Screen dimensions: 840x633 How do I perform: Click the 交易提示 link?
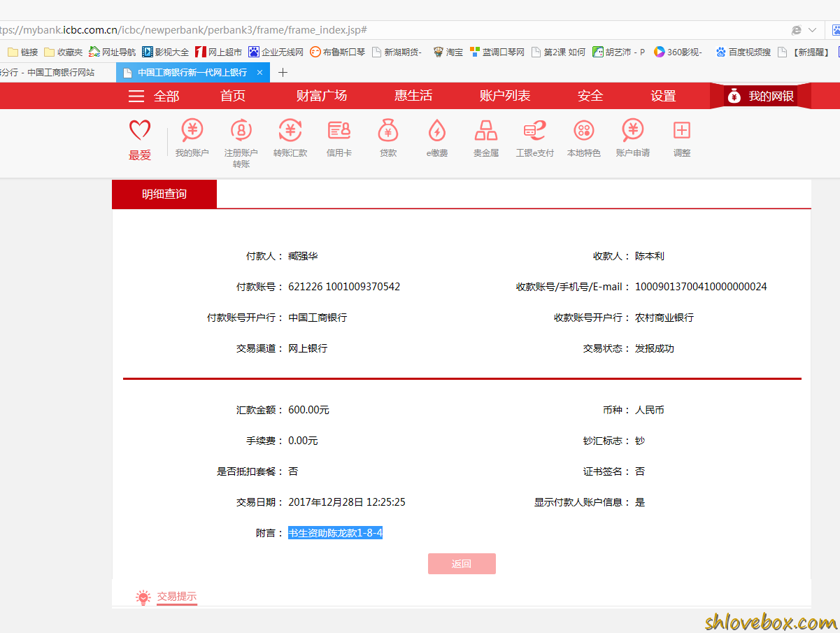[176, 597]
